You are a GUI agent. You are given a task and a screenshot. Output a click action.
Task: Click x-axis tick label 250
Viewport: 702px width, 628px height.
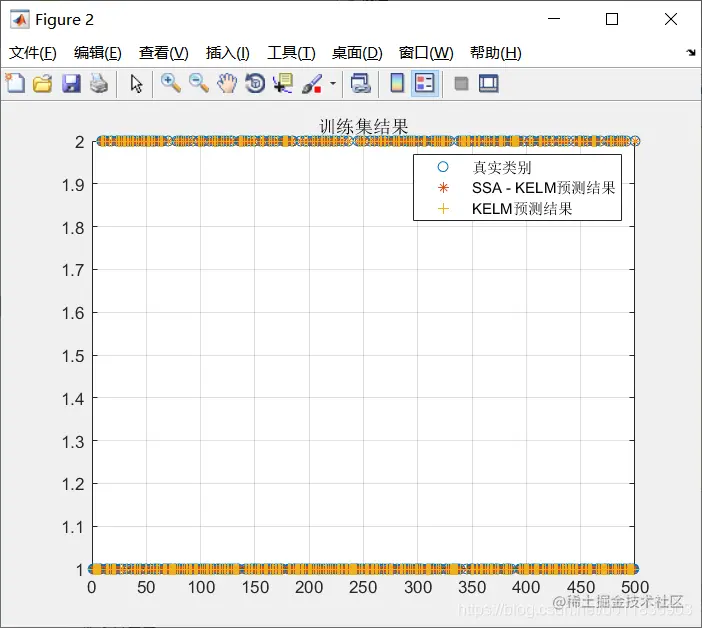[363, 587]
